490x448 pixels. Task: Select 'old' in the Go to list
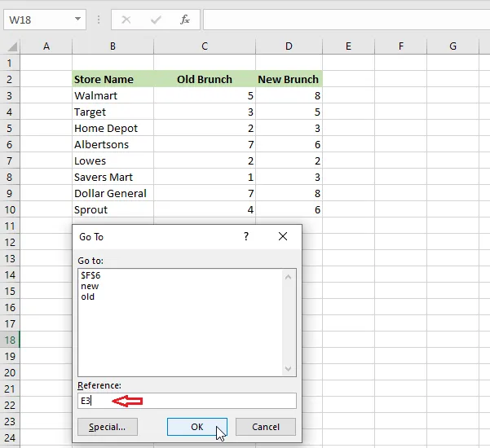coord(87,296)
